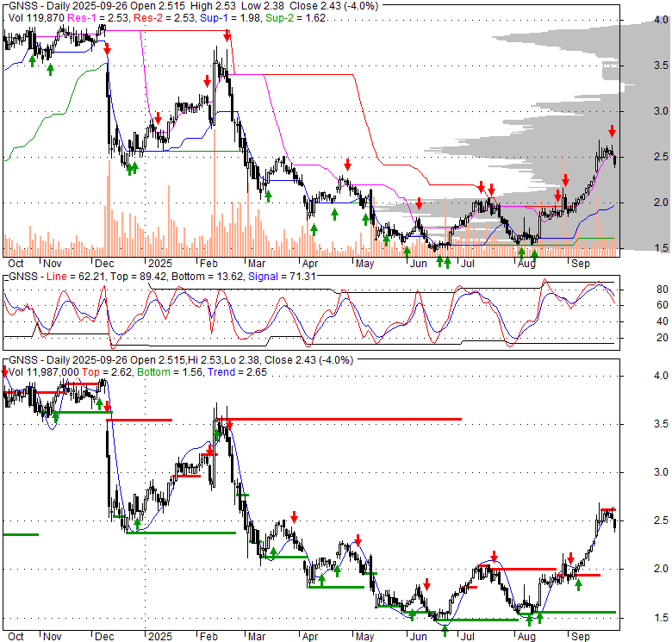
Task: Click the 3.5 price axis label in bottom chart
Action: coord(661,424)
